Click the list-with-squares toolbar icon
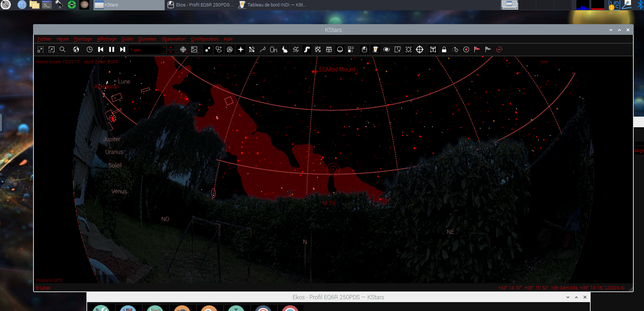This screenshot has width=644, height=311. coord(351,50)
